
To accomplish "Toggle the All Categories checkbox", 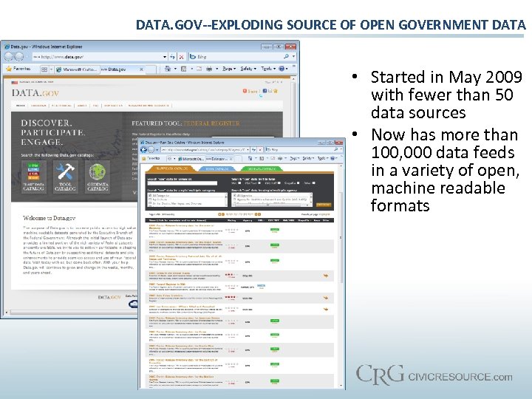I will coord(150,195).
